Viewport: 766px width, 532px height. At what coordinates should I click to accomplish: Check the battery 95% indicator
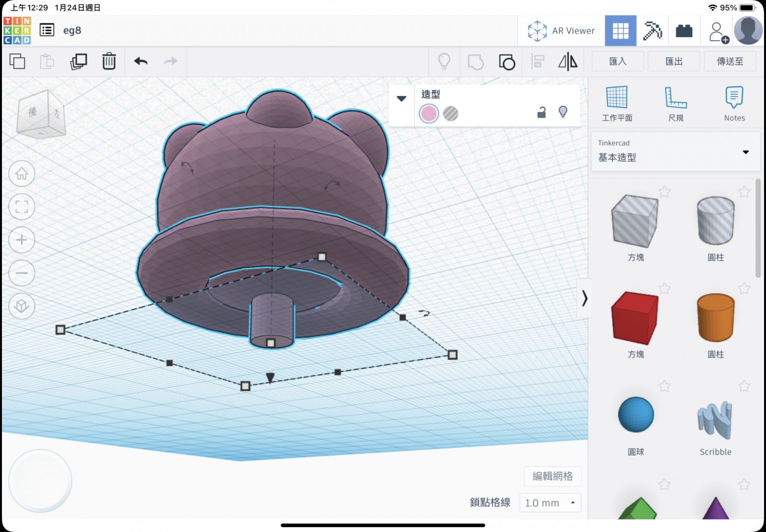pyautogui.click(x=737, y=8)
